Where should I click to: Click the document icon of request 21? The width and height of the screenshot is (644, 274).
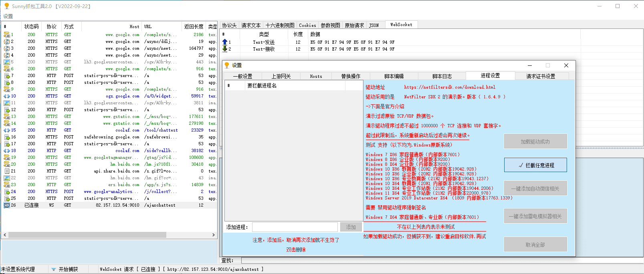tap(6, 171)
